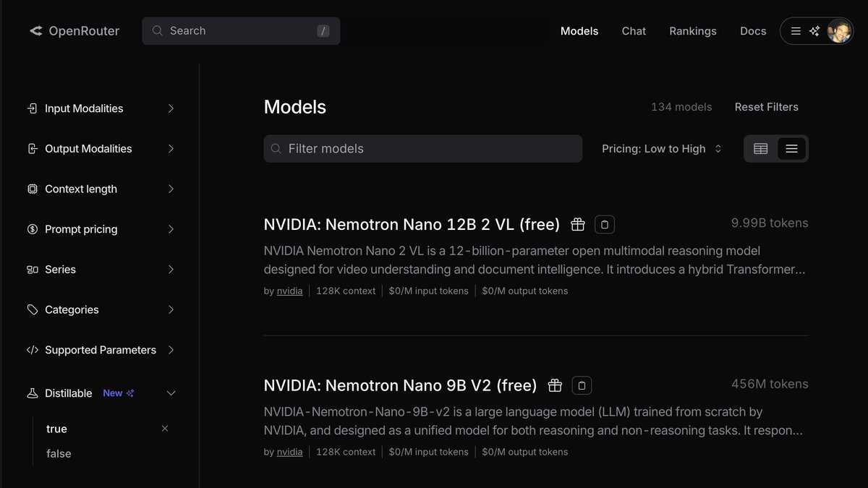Click the Output Modalities sidebar icon

[32, 149]
